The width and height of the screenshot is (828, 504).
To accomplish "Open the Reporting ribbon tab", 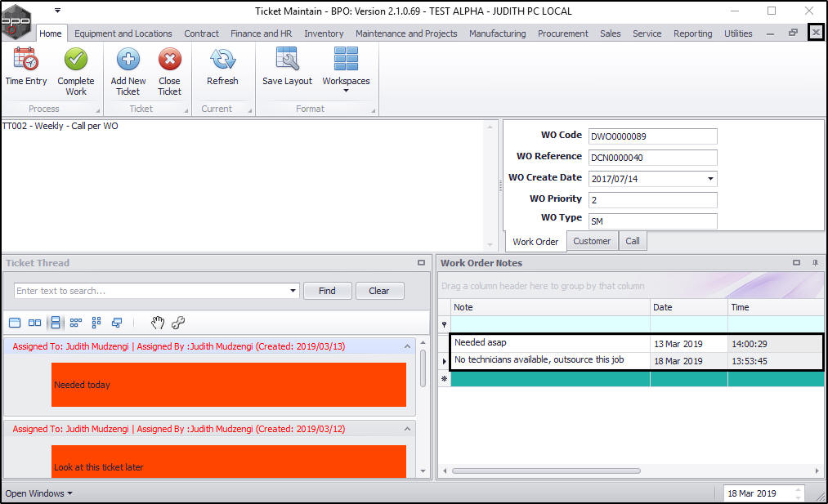I will (693, 33).
